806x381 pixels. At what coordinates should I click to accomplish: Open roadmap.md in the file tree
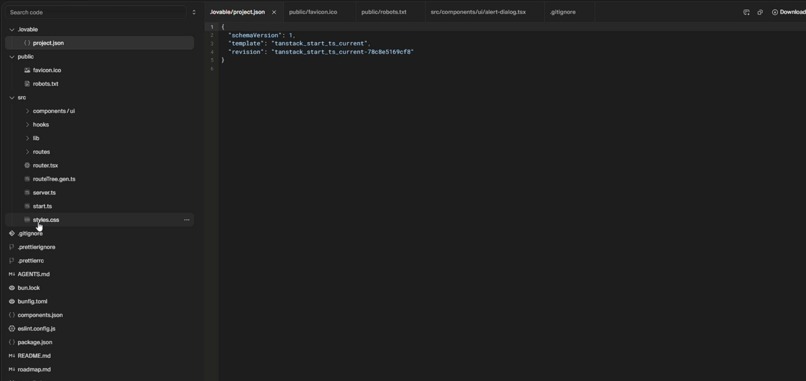point(34,369)
